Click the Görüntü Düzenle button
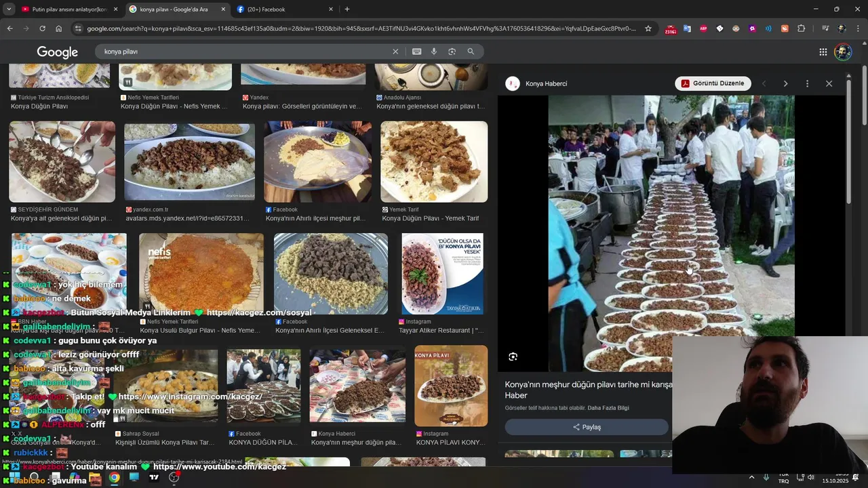Viewport: 868px width, 488px height. click(x=713, y=83)
